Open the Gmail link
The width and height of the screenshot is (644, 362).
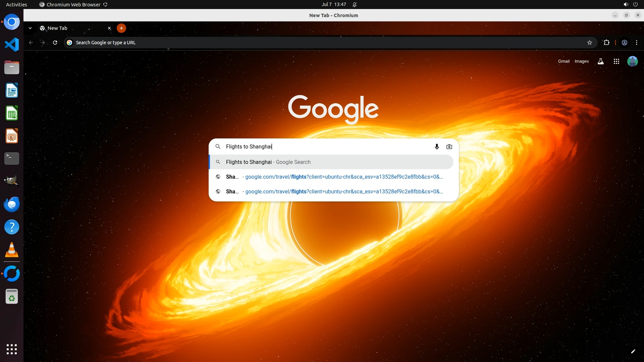coord(563,61)
